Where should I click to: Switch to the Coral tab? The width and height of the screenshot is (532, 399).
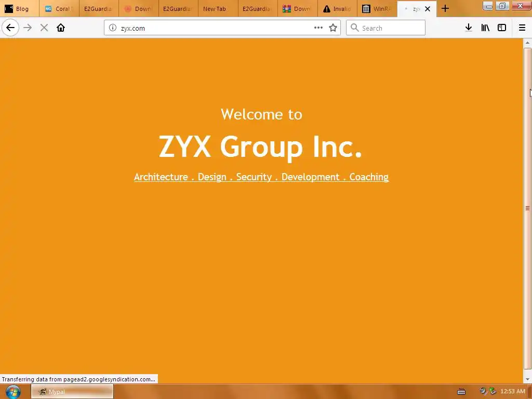59,9
